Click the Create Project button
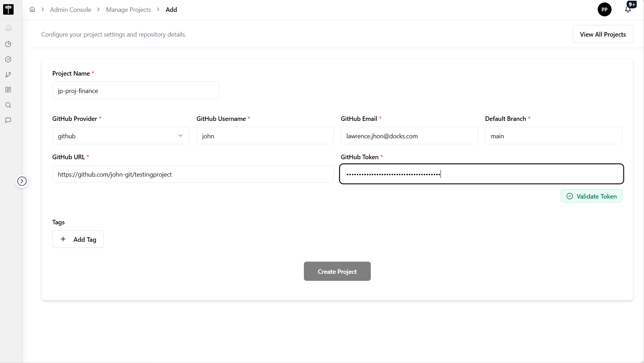The height and width of the screenshot is (363, 644). [x=337, y=271]
